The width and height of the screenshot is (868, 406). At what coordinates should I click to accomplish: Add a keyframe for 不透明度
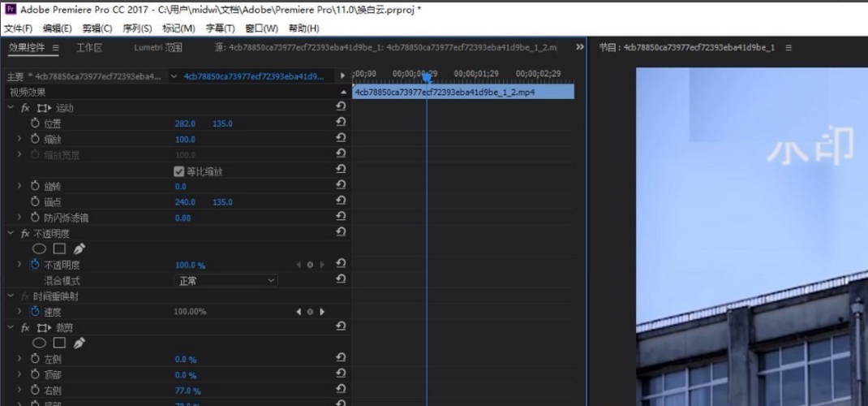click(310, 266)
